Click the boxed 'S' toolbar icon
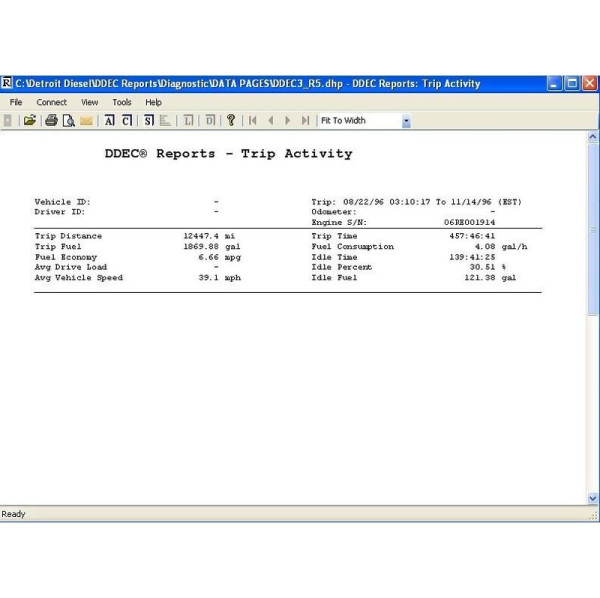Screen dimensions: 600x598 point(148,121)
